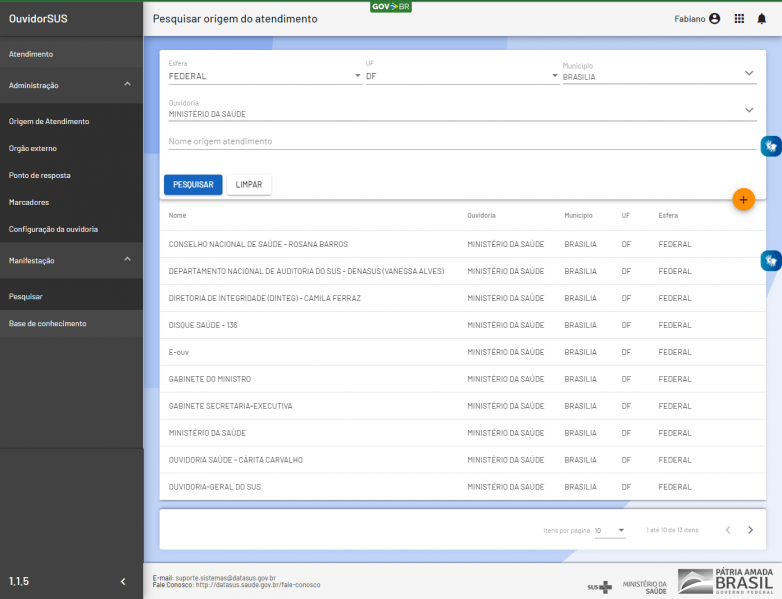Collapse the Administração menu section
Screen dimensions: 782x599
click(127, 85)
